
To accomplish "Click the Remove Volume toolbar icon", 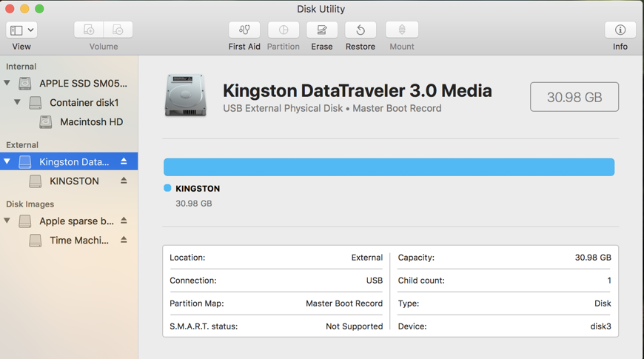I will tap(118, 30).
